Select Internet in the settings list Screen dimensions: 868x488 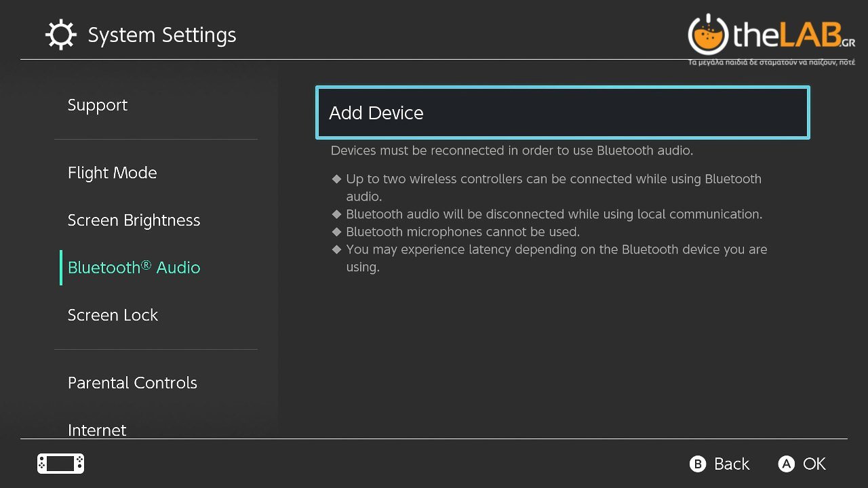tap(97, 430)
